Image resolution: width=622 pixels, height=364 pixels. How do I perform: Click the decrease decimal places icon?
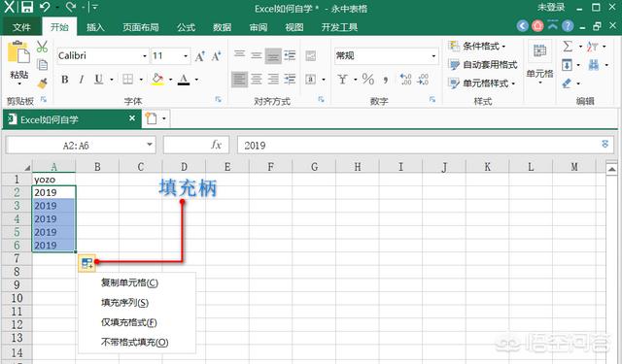423,80
